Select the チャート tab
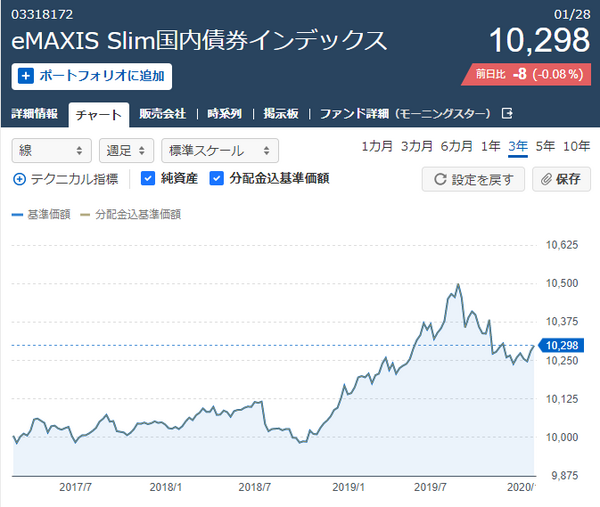 coord(99,115)
